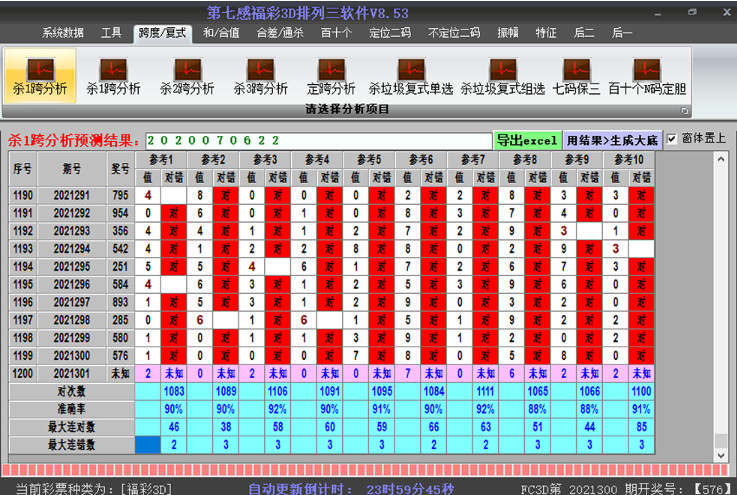Viewport: 737px width, 495px height.
Task: Switch to the 特征 tab
Action: [546, 33]
